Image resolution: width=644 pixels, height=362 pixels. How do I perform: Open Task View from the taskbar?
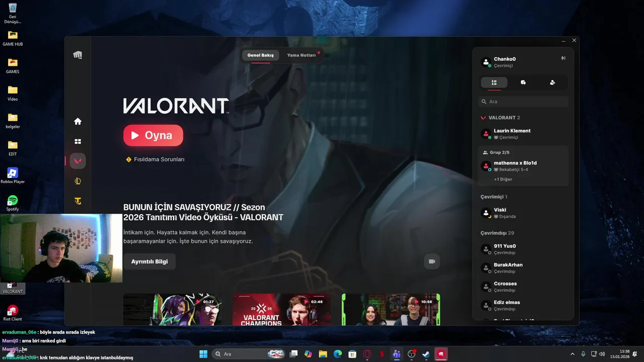pyautogui.click(x=294, y=354)
